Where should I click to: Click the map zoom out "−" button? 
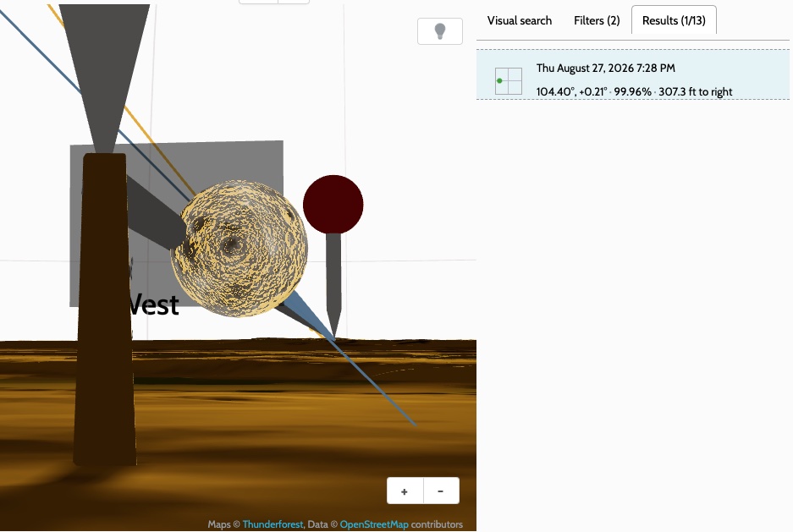[x=441, y=491]
